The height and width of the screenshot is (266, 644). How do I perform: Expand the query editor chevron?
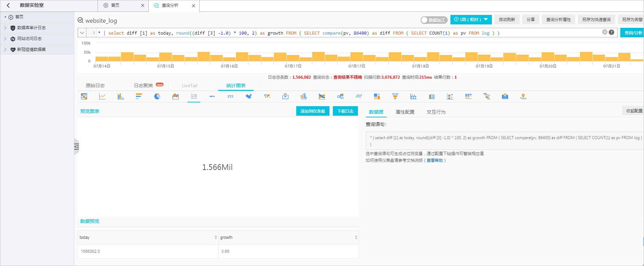click(82, 33)
